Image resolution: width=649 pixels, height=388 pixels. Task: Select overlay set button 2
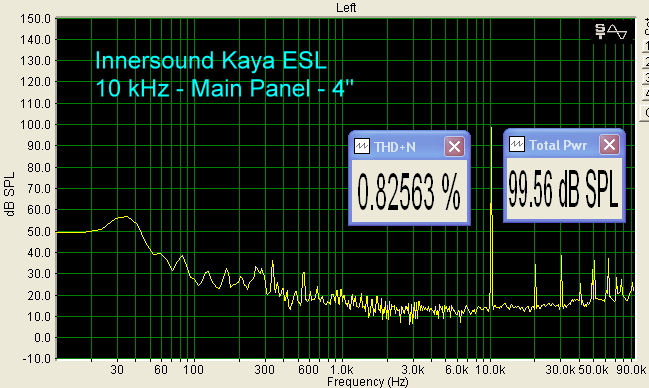[x=646, y=62]
